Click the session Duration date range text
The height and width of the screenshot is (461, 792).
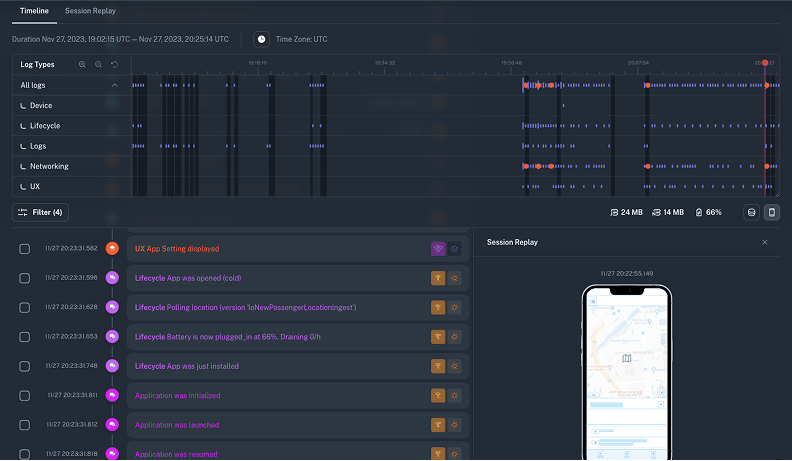click(x=120, y=39)
